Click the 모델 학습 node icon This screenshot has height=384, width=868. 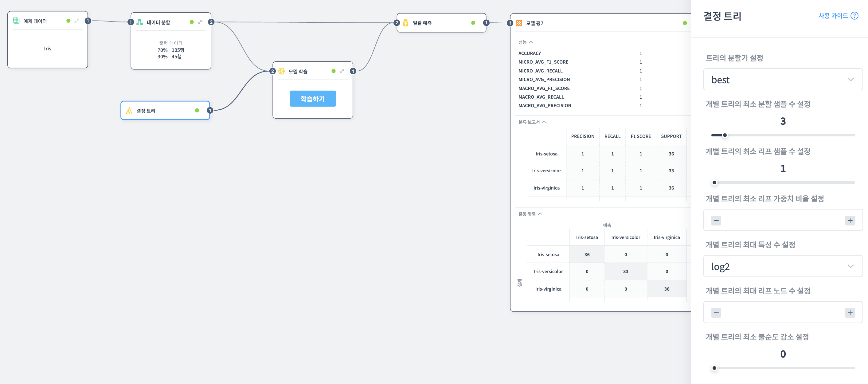pos(281,71)
